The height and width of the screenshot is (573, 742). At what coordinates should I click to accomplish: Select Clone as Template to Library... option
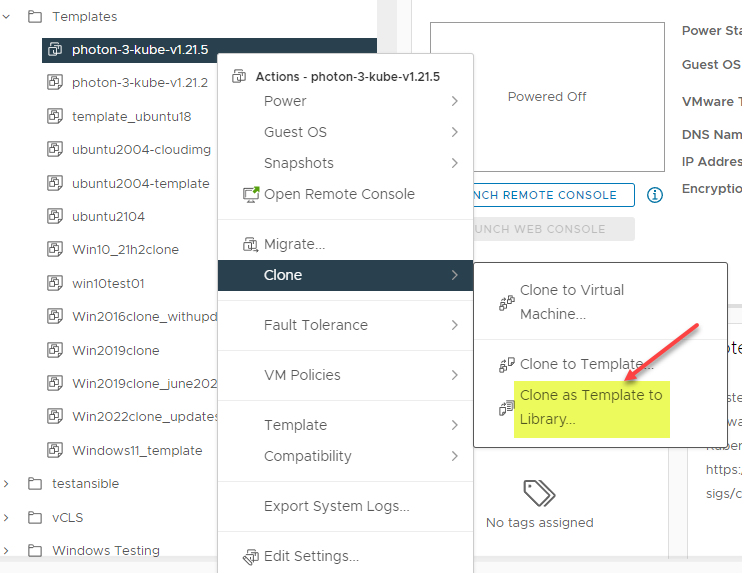coord(601,407)
